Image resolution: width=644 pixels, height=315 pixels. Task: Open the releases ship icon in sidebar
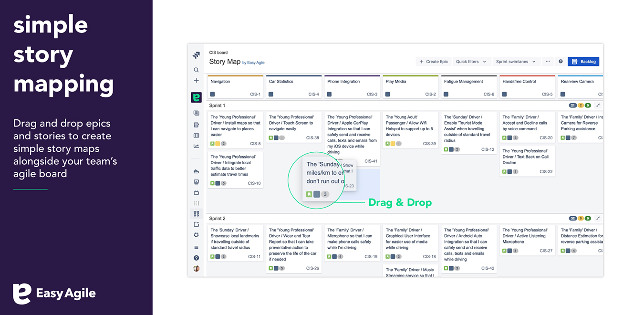(x=196, y=171)
